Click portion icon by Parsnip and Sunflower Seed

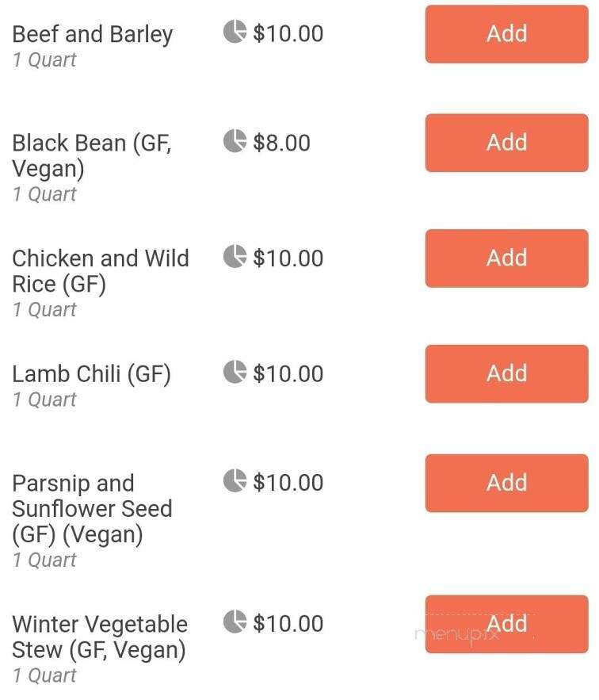click(235, 480)
